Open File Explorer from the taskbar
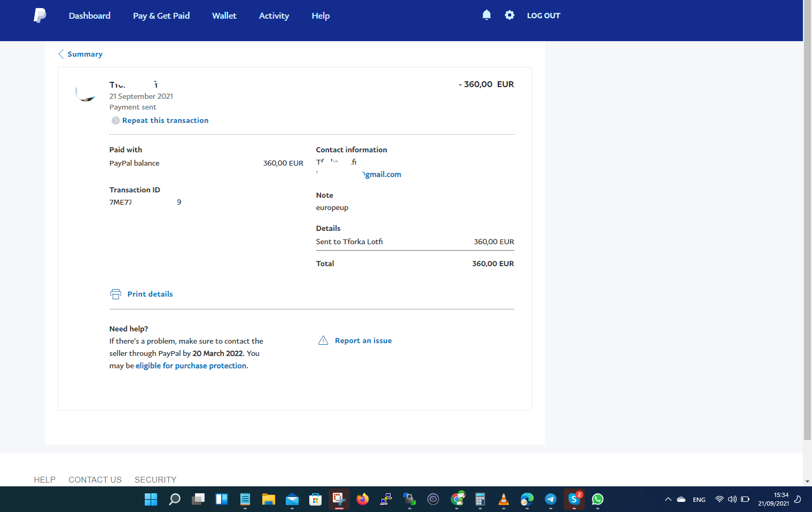This screenshot has width=812, height=512. (x=269, y=499)
